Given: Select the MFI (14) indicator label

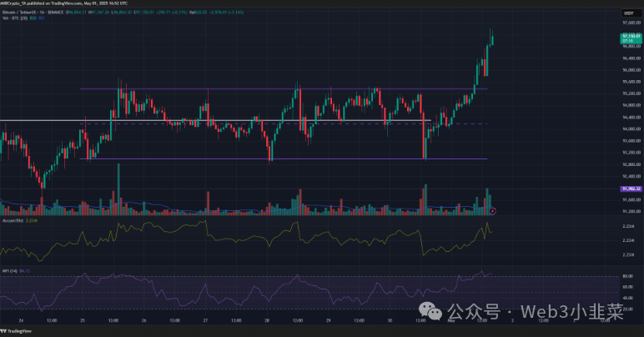Looking at the screenshot, I should 10,271.
